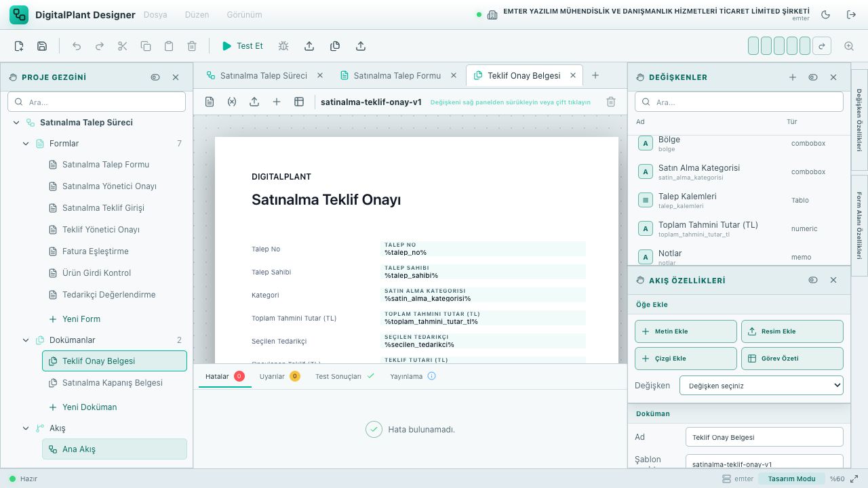
Task: Click the save icon in main toolbar
Action: point(42,46)
